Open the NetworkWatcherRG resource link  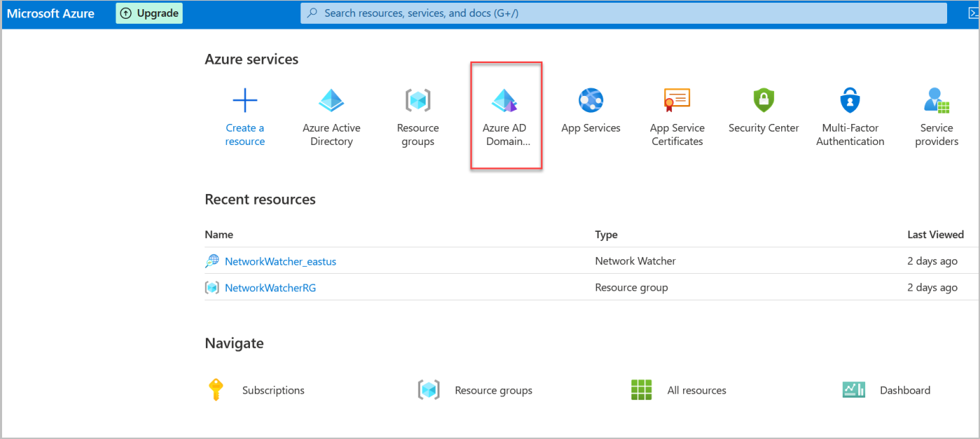(270, 287)
